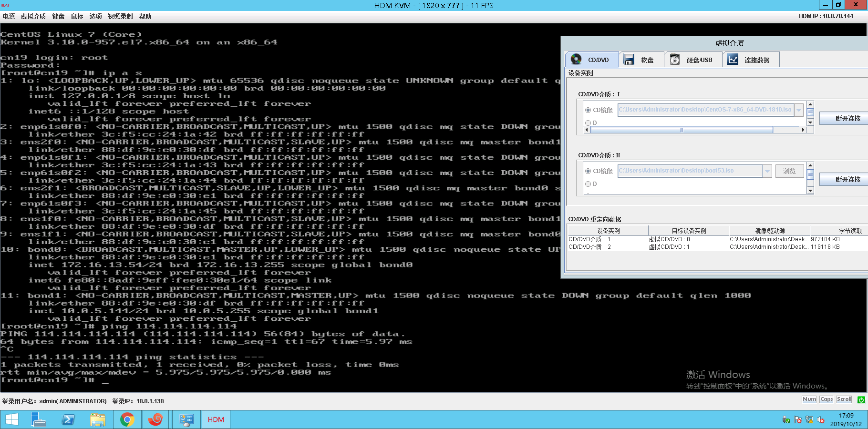Click 'HDM IP : 10.0.70.144' label
The height and width of the screenshot is (429, 868).
coord(826,16)
